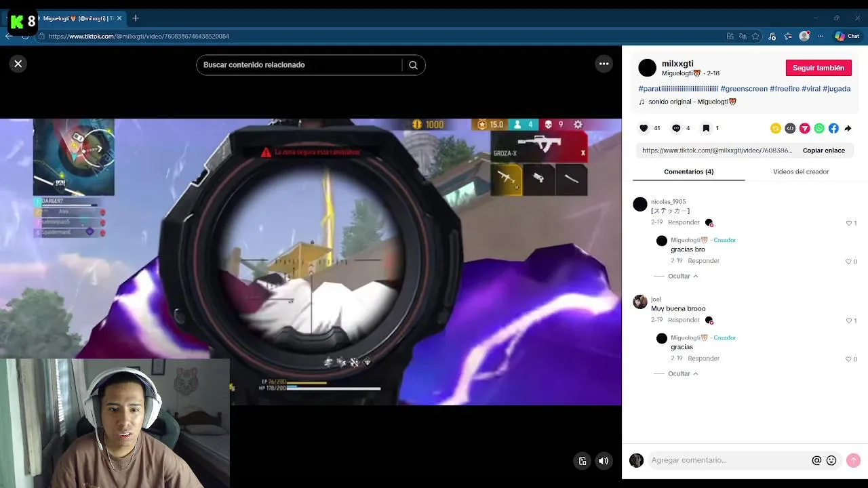Viewport: 868px width, 488px height.
Task: Post comment with pink arrow button
Action: (x=853, y=460)
